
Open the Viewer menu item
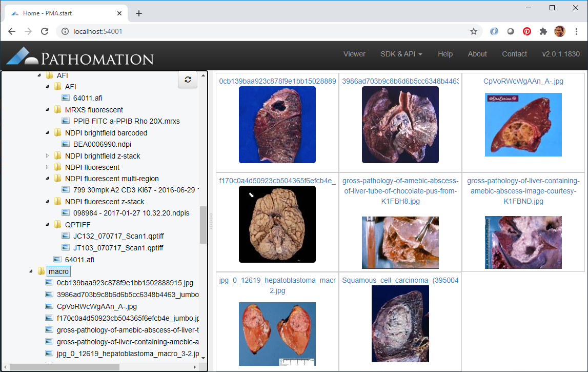(x=354, y=54)
